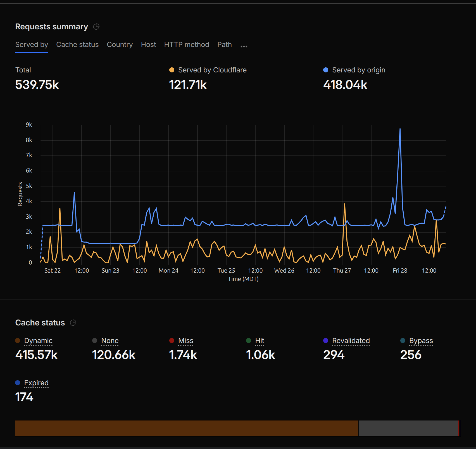This screenshot has height=449, width=476.
Task: Click the Thu 27 axis label
Action: (x=342, y=271)
